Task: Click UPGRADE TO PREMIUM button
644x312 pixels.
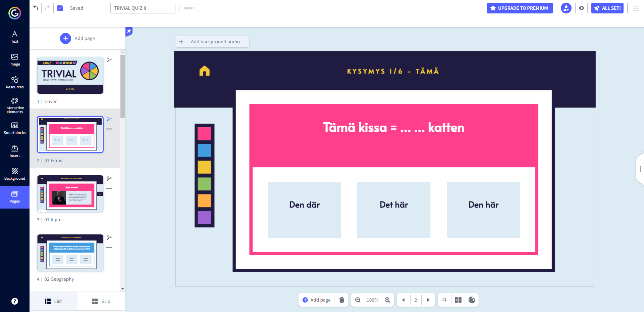Action: tap(520, 8)
